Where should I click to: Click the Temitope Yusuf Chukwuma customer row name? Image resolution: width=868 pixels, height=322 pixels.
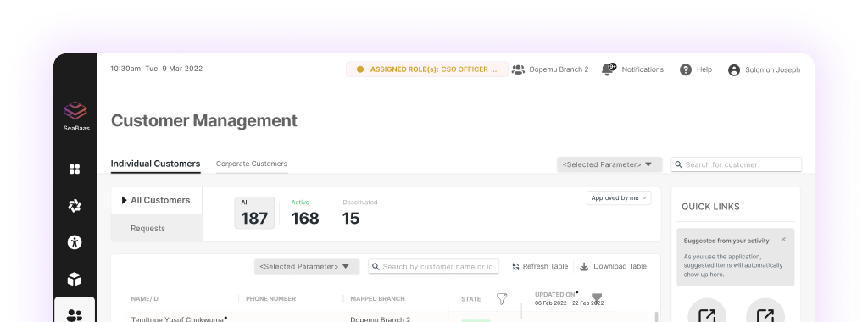pos(177,319)
